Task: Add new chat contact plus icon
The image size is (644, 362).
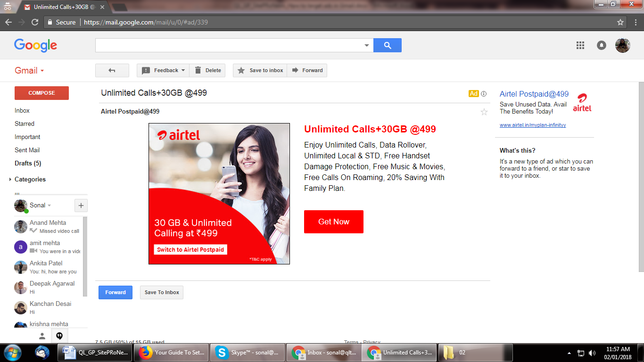Action: click(x=81, y=206)
